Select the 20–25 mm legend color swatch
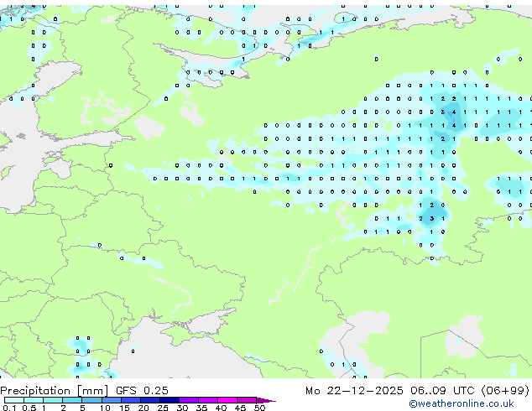The height and width of the screenshot is (411, 532). pos(150,400)
